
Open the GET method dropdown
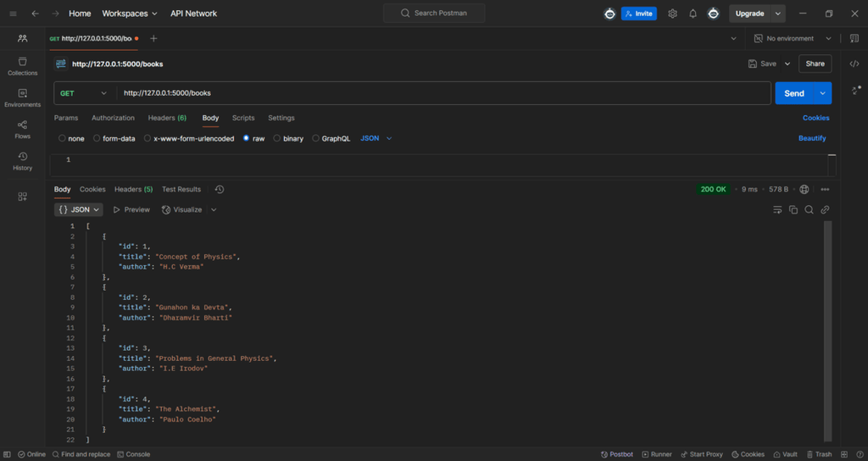pos(83,93)
